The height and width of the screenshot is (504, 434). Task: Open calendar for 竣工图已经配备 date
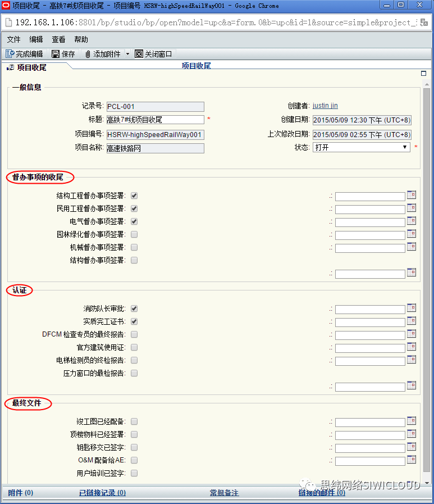[411, 420]
